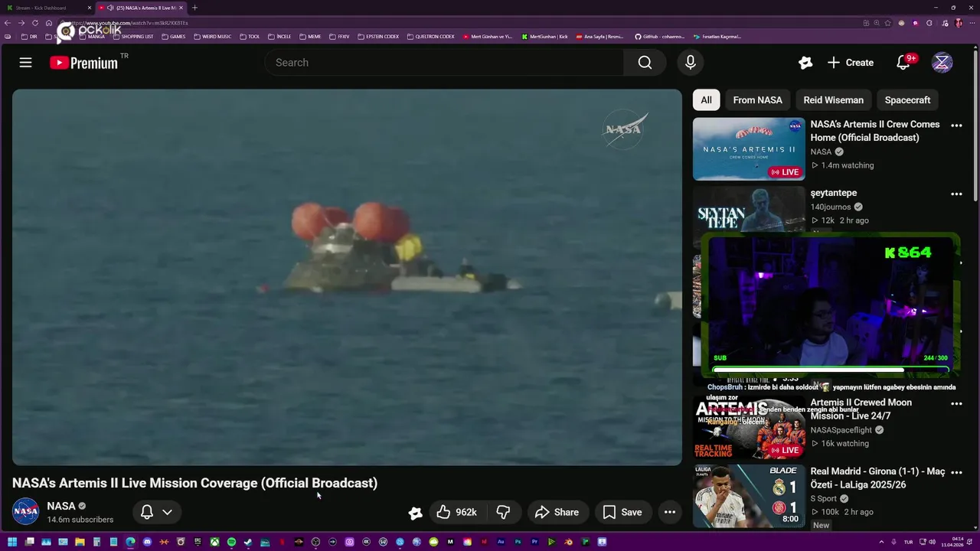Open Windows Start menu

[x=13, y=542]
